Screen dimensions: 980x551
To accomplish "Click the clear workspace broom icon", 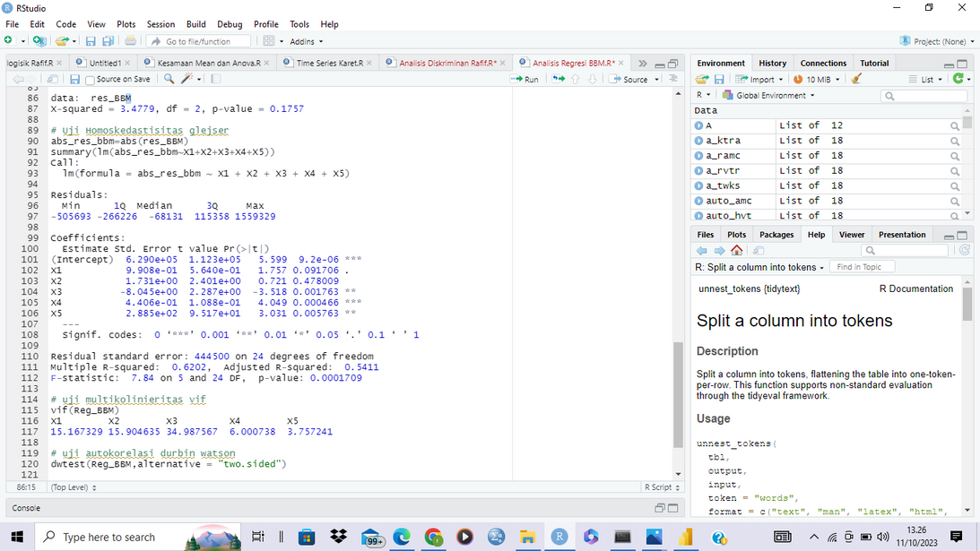I will (857, 79).
